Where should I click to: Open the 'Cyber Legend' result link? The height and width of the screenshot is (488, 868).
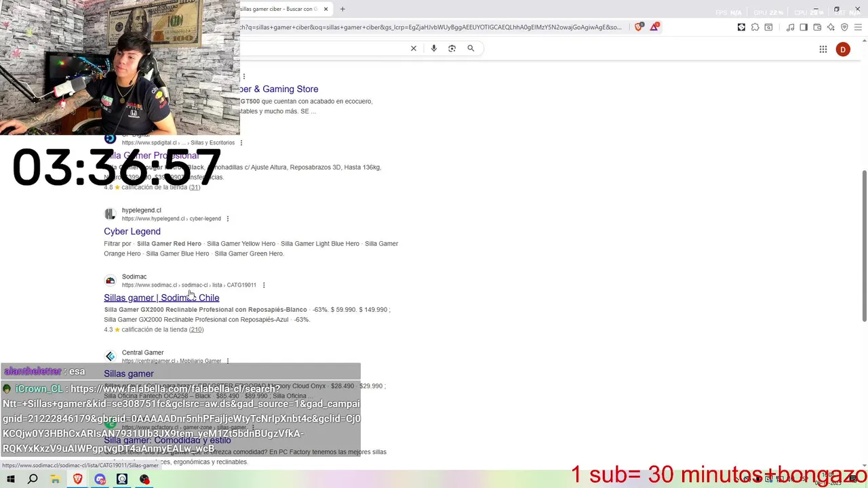[132, 231]
